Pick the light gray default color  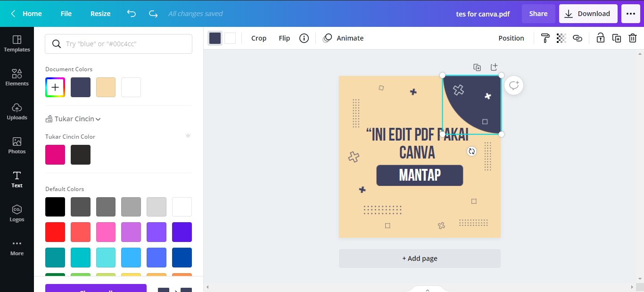tap(157, 207)
